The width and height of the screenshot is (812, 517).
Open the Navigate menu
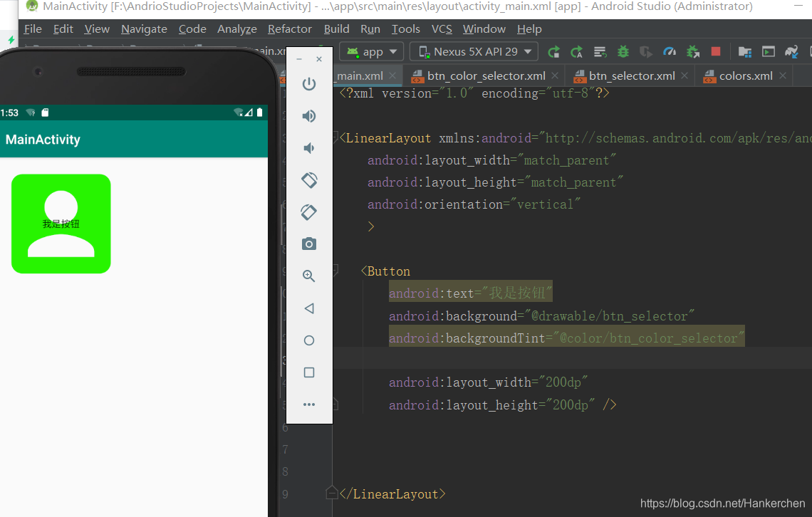pos(144,29)
